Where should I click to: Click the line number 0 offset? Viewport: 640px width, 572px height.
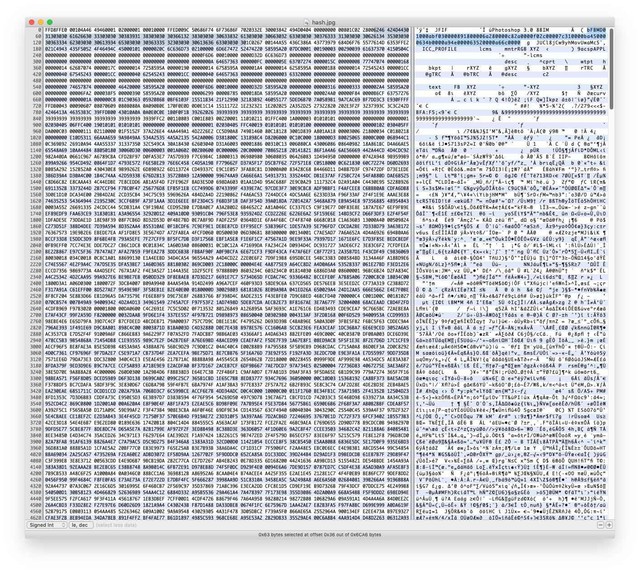coord(40,30)
